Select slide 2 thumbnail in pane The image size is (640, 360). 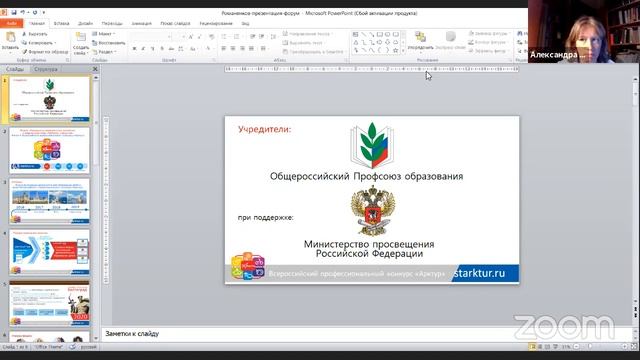pyautogui.click(x=49, y=151)
